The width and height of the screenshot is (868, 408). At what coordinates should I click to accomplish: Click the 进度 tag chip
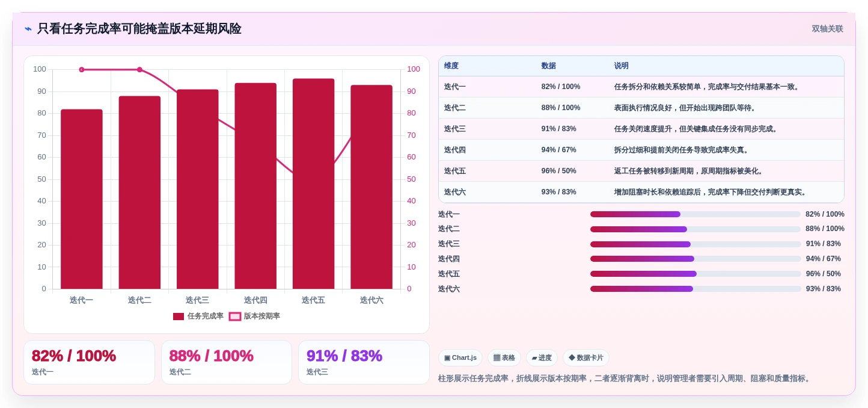(x=542, y=358)
